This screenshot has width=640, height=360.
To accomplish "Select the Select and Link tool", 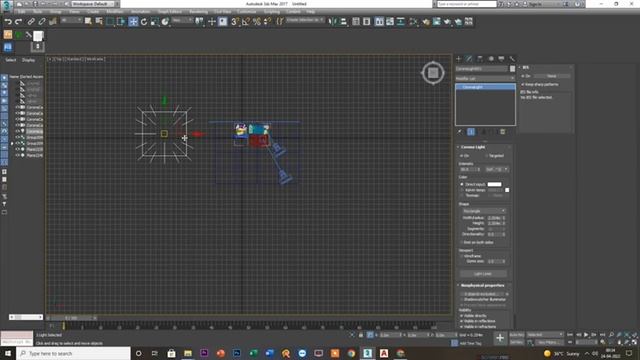I will click(x=31, y=22).
